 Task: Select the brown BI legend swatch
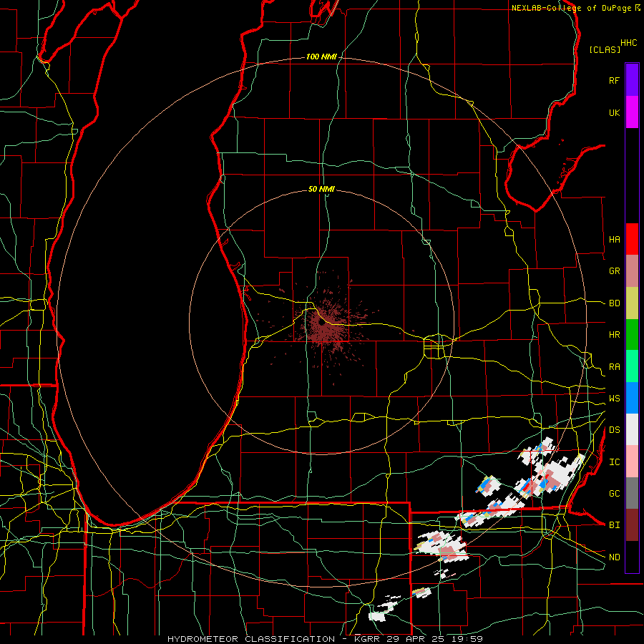click(632, 525)
